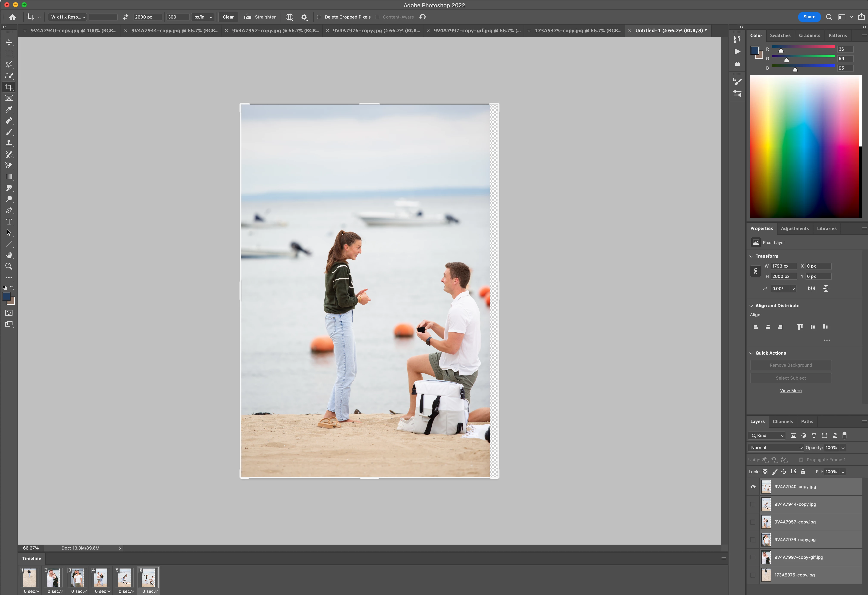Collapse the Quick Actions section
The width and height of the screenshot is (868, 595).
pos(751,353)
